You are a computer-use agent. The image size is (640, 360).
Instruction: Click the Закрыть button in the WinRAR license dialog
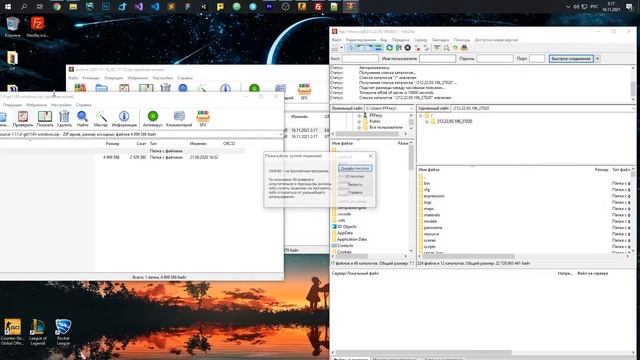click(x=355, y=184)
